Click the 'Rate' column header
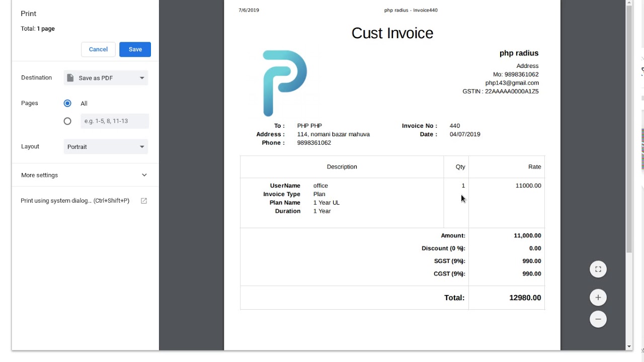 pyautogui.click(x=535, y=167)
